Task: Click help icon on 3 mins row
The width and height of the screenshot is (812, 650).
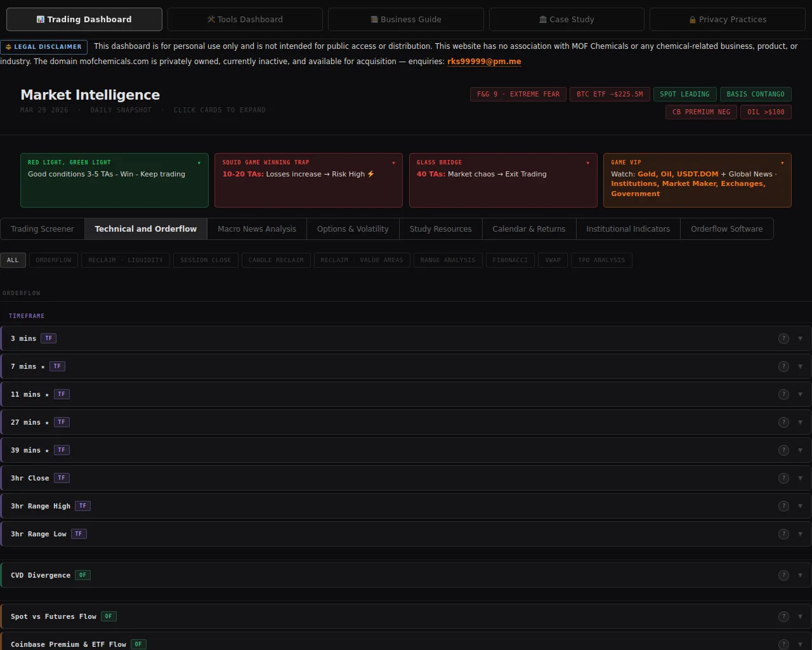Action: click(x=783, y=338)
